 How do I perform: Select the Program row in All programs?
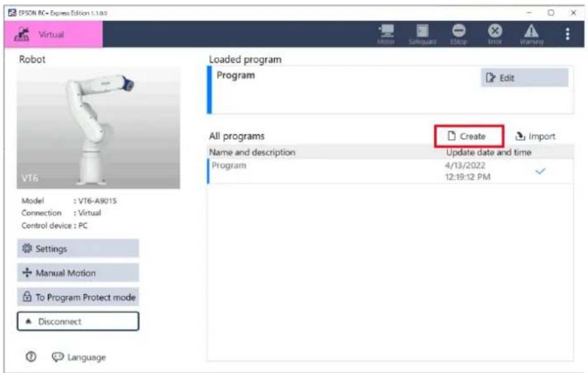(390, 171)
